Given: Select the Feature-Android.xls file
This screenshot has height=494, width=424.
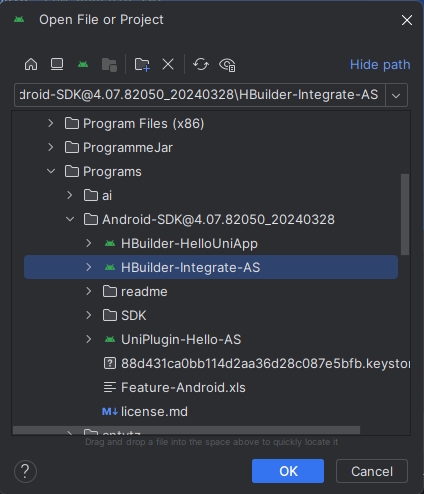Looking at the screenshot, I should tap(211, 387).
